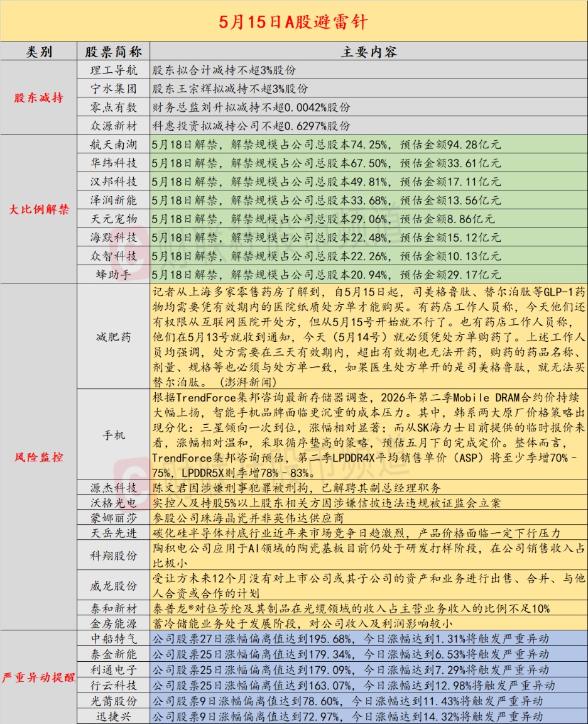The height and width of the screenshot is (724, 588).
Task: Click deviation row with 偏离值达到78.60%
Action: [369, 701]
